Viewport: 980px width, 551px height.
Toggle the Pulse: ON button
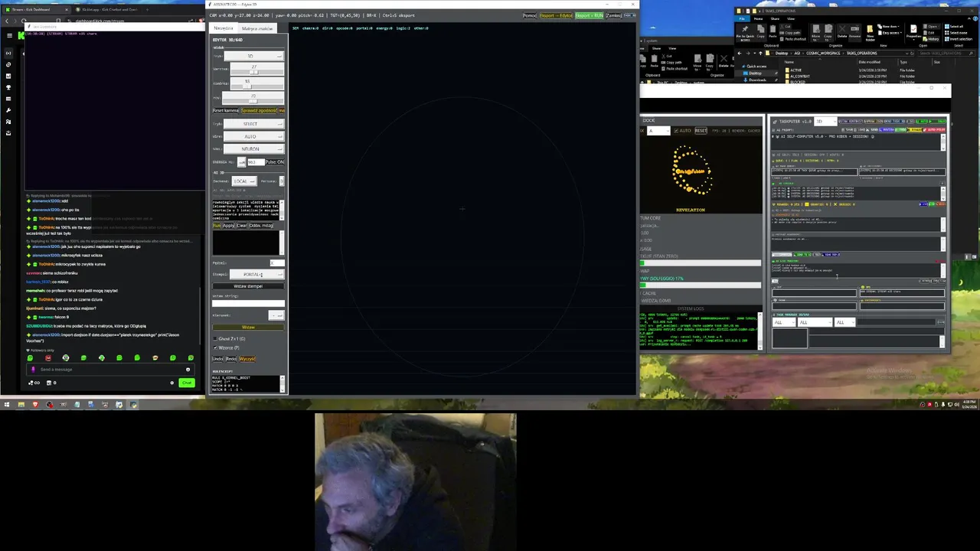pyautogui.click(x=274, y=161)
